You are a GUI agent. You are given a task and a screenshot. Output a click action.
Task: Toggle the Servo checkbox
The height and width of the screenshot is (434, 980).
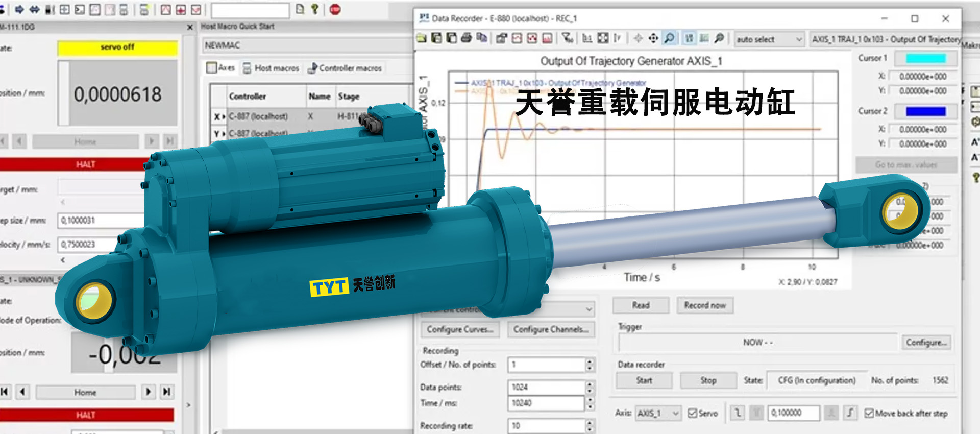(x=693, y=413)
